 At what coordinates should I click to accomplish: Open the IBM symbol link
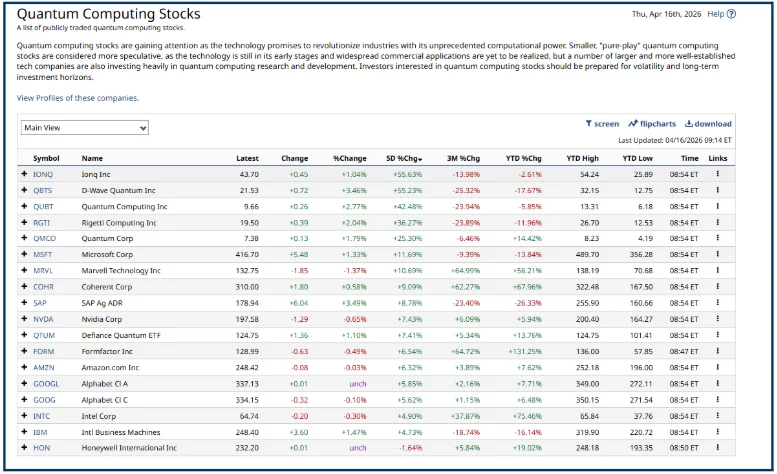(40, 432)
